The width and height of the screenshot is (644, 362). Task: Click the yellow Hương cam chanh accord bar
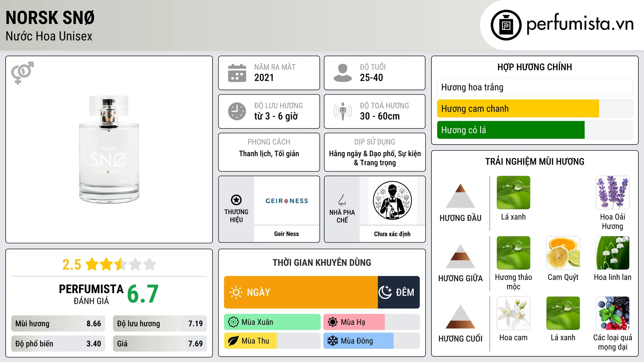[535, 108]
